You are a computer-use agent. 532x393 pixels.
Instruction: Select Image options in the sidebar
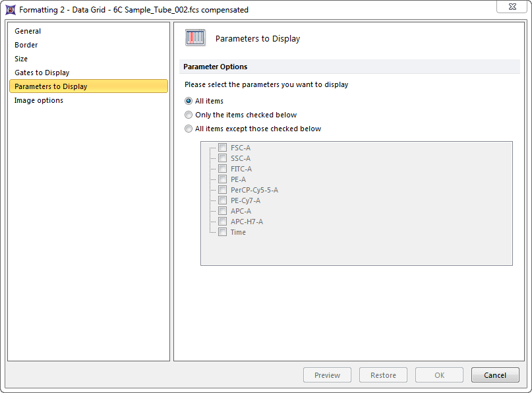39,100
